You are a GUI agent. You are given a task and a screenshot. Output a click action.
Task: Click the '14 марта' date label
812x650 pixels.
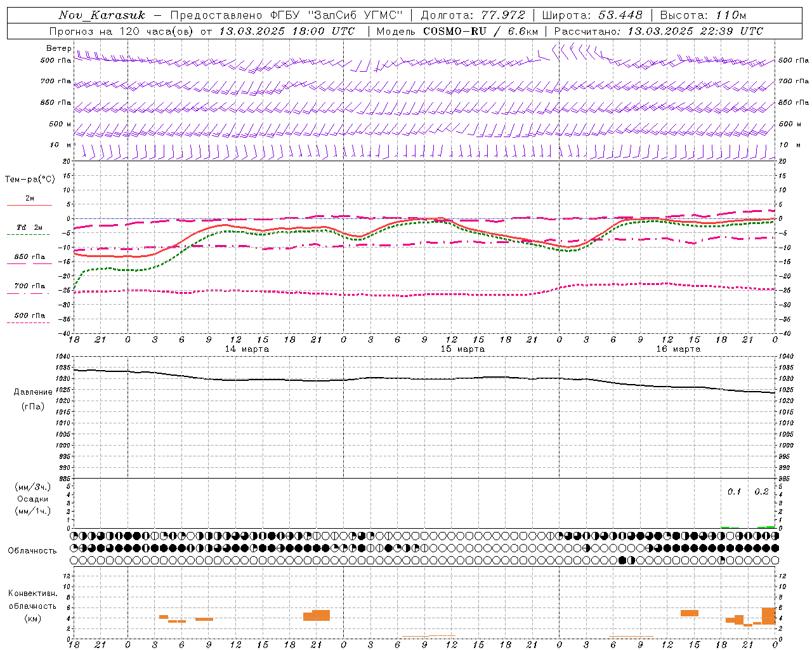(x=247, y=349)
